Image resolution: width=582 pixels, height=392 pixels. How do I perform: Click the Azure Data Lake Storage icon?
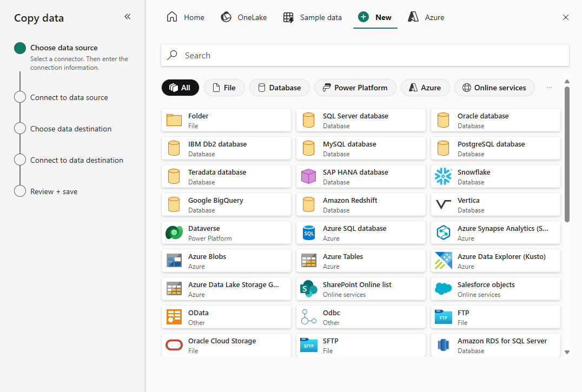click(x=174, y=289)
